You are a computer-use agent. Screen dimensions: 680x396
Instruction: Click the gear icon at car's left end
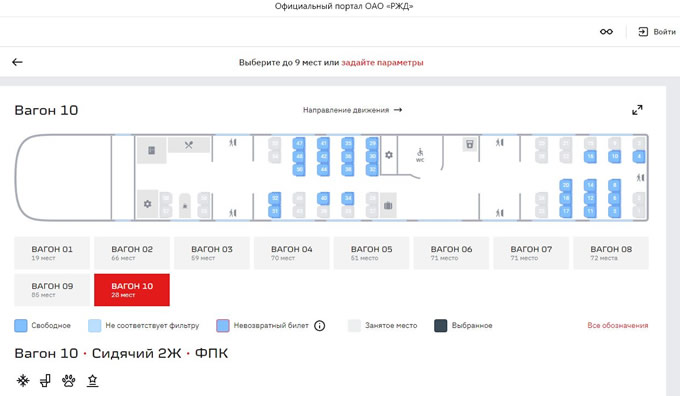click(x=147, y=203)
